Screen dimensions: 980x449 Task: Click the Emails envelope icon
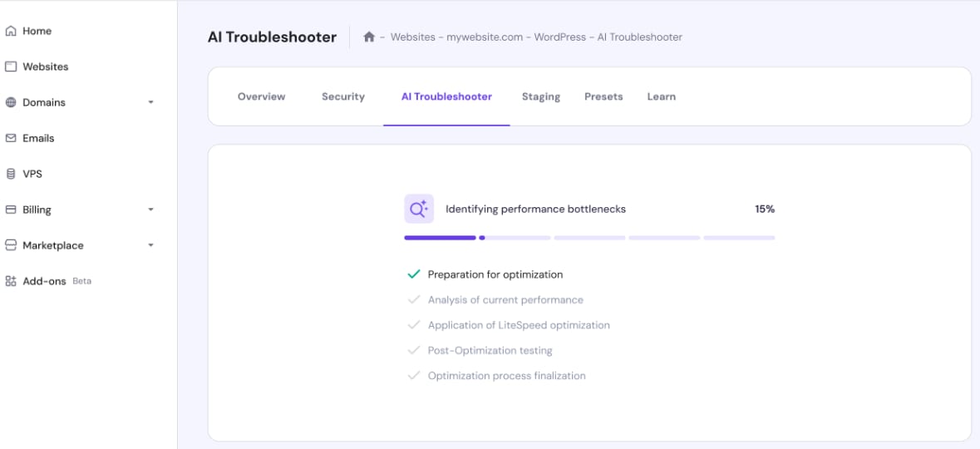11,139
